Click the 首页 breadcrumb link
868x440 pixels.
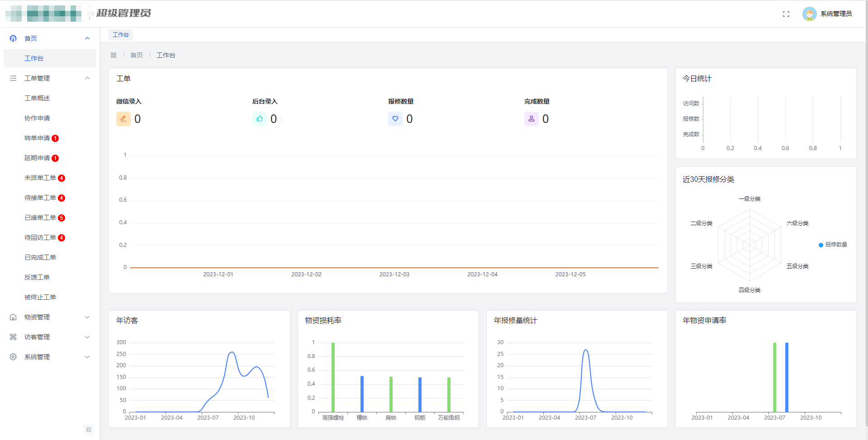137,55
